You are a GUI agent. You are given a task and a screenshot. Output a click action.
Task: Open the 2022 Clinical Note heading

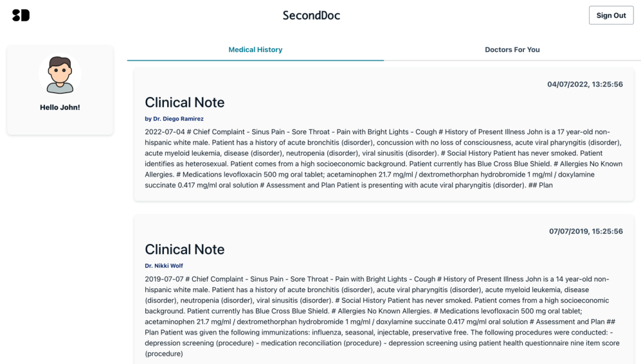click(x=185, y=102)
